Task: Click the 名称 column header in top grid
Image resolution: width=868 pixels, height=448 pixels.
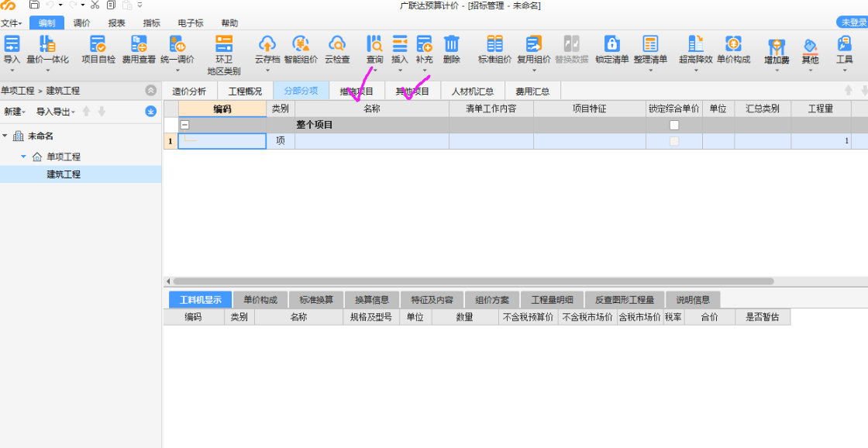Action: (x=372, y=109)
